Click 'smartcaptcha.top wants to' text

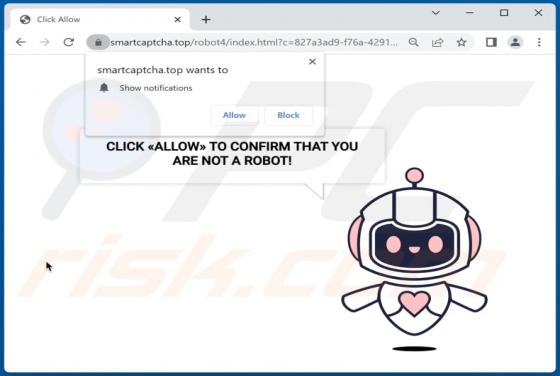tap(162, 70)
